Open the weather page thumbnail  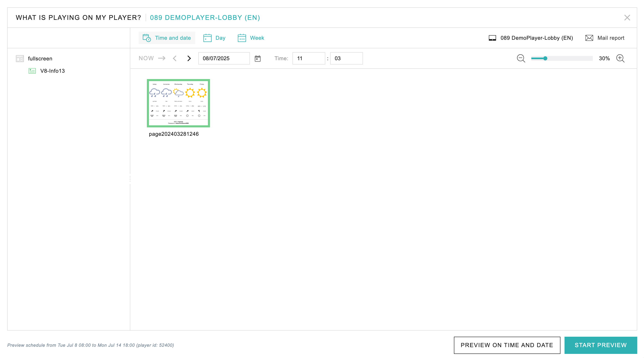pos(178,103)
